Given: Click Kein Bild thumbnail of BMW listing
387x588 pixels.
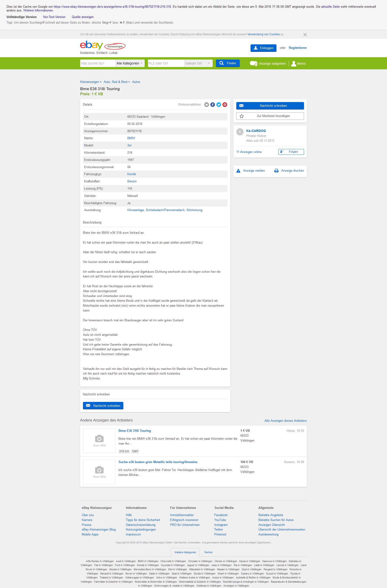Looking at the screenshot, I should coord(99,440).
